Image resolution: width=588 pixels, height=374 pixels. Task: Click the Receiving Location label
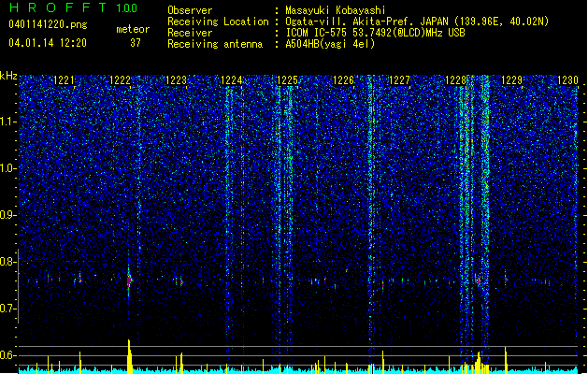pyautogui.click(x=218, y=22)
